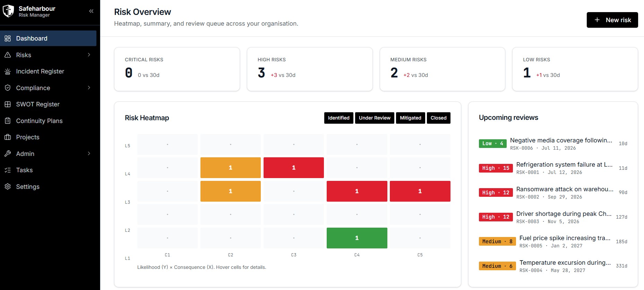
Task: Open Refrigeration system failure review RSK-0001
Action: point(553,168)
